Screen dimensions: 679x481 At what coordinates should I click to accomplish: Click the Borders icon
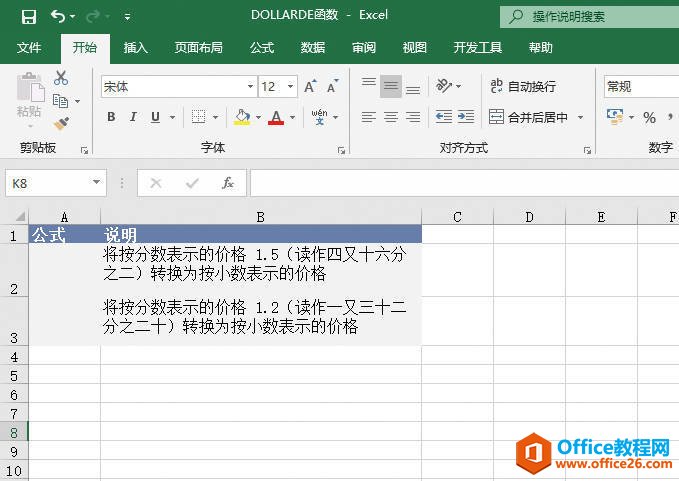pyautogui.click(x=198, y=117)
